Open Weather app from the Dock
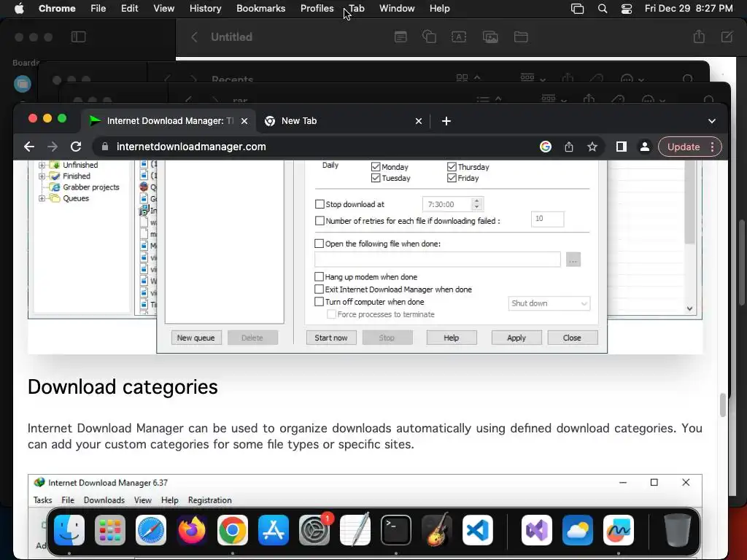The image size is (747, 560). (x=578, y=530)
